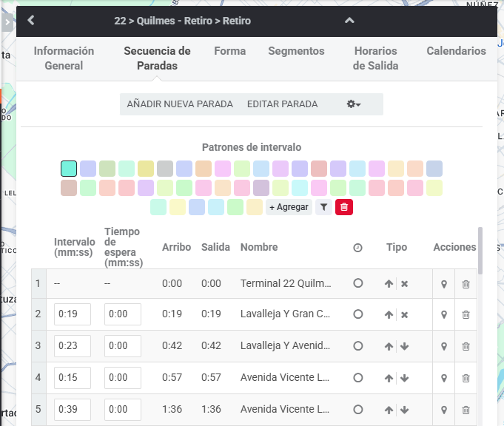Go back with the left chevron in header
Image resolution: width=504 pixels, height=426 pixels.
click(x=31, y=20)
